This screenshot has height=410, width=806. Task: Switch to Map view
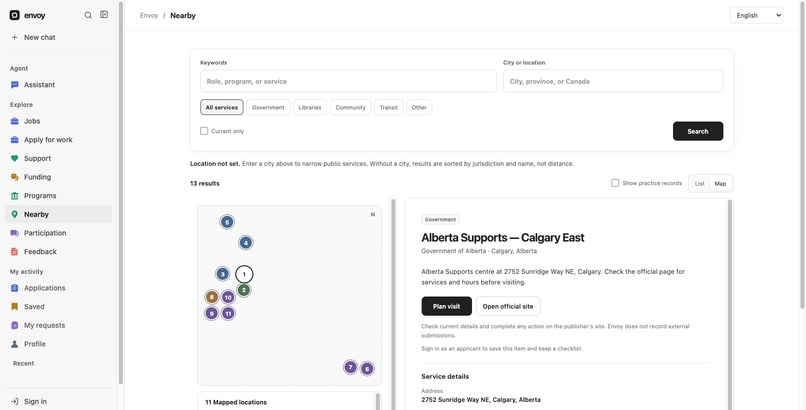720,183
